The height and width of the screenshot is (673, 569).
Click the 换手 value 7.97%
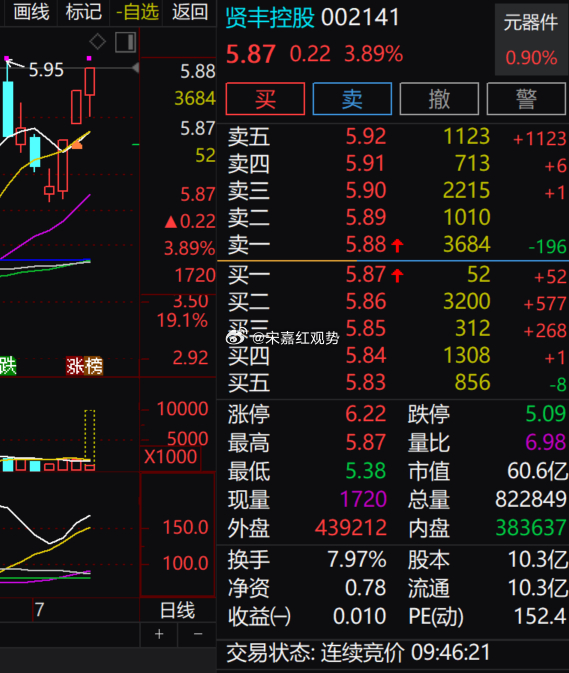click(x=357, y=560)
